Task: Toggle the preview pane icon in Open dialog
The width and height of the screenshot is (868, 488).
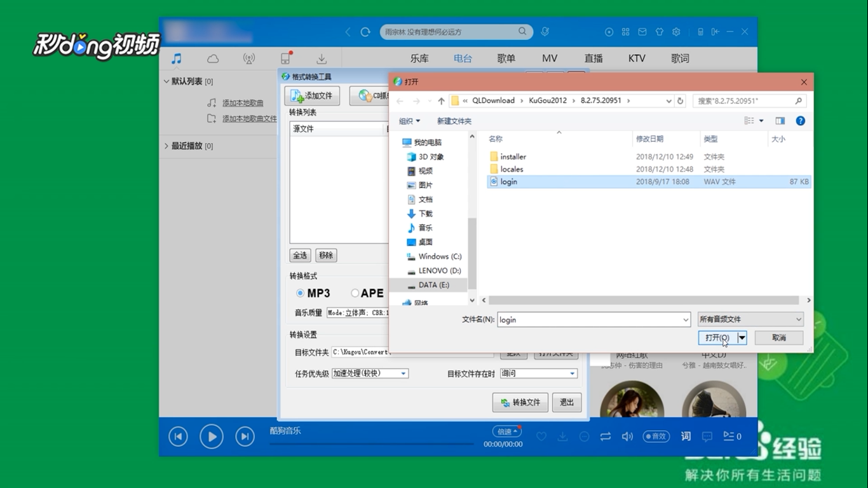Action: 780,121
